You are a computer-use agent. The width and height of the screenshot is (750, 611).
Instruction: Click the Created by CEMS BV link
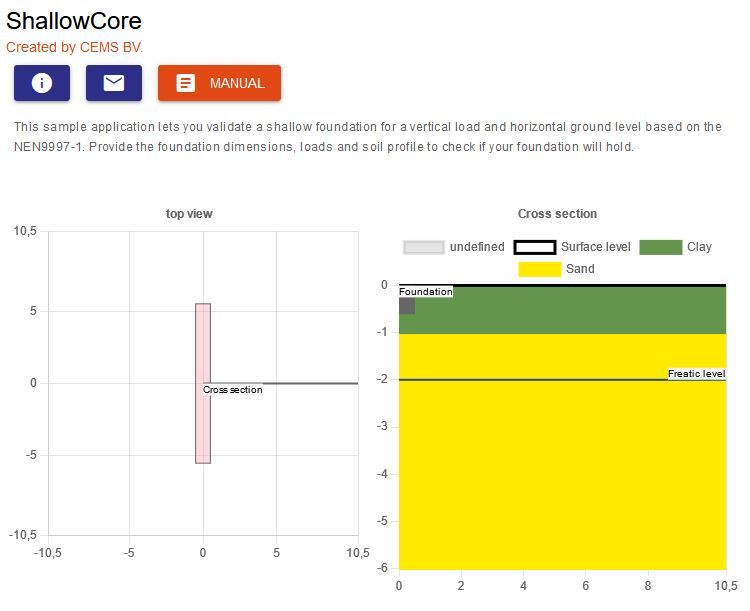point(74,47)
